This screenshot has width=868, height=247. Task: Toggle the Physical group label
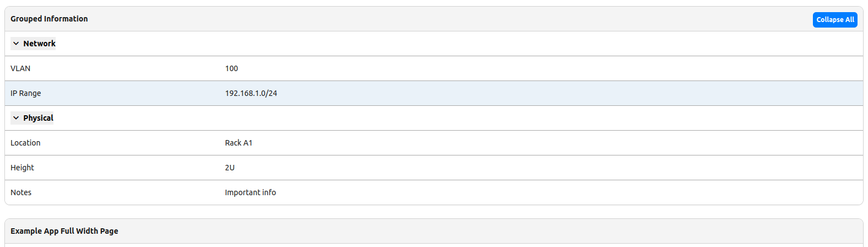pos(38,118)
